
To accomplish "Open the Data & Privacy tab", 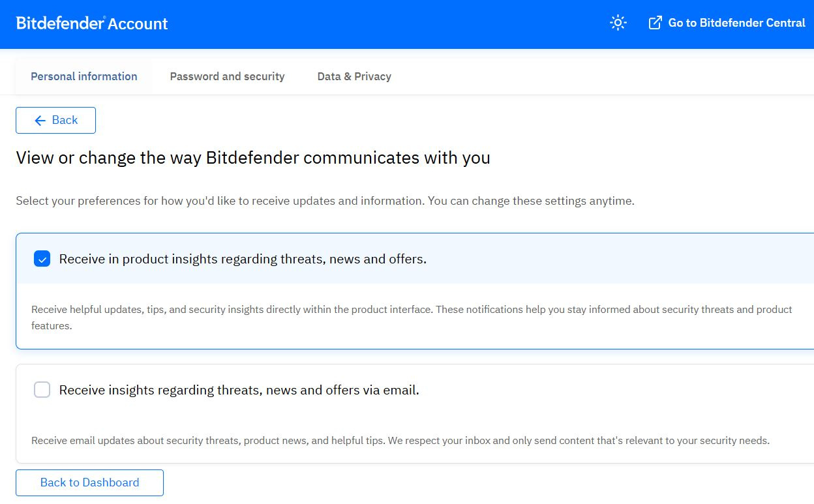I will (354, 76).
